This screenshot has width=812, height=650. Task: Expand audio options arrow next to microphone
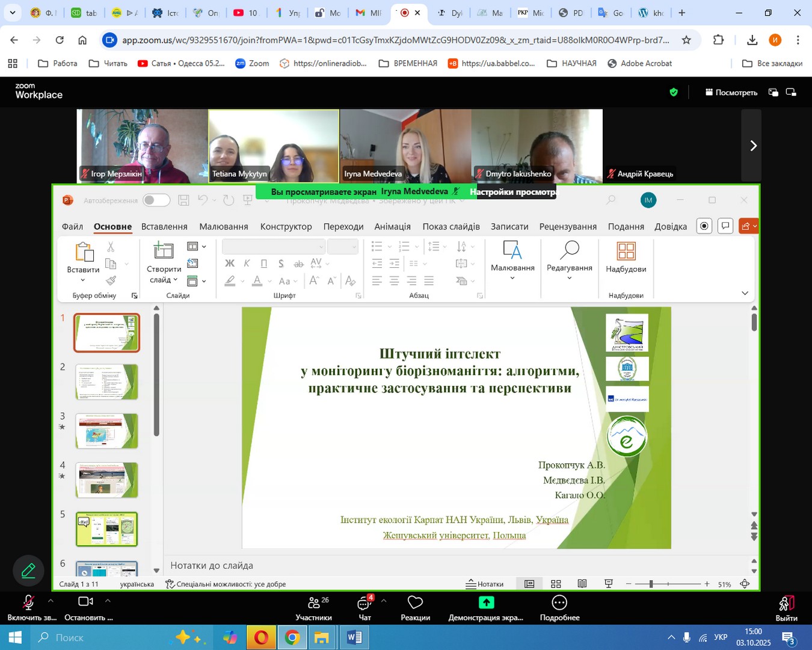[x=51, y=601]
